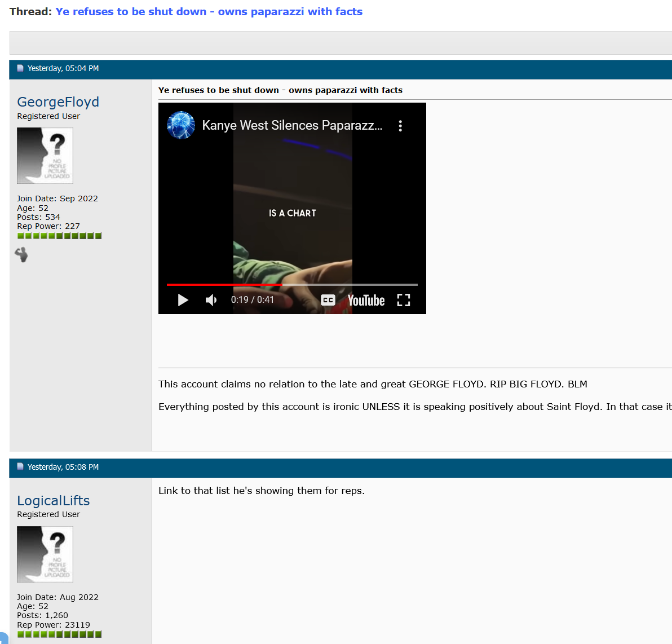This screenshot has height=644, width=672.
Task: Click GeorgeFloyd's profile avatar image
Action: [45, 156]
